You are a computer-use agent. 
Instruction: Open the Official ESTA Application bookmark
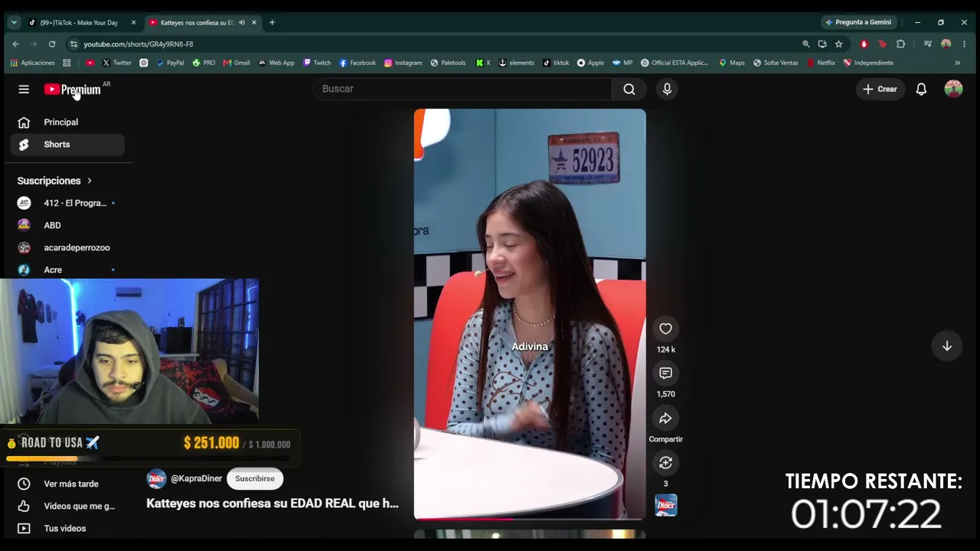(x=675, y=63)
